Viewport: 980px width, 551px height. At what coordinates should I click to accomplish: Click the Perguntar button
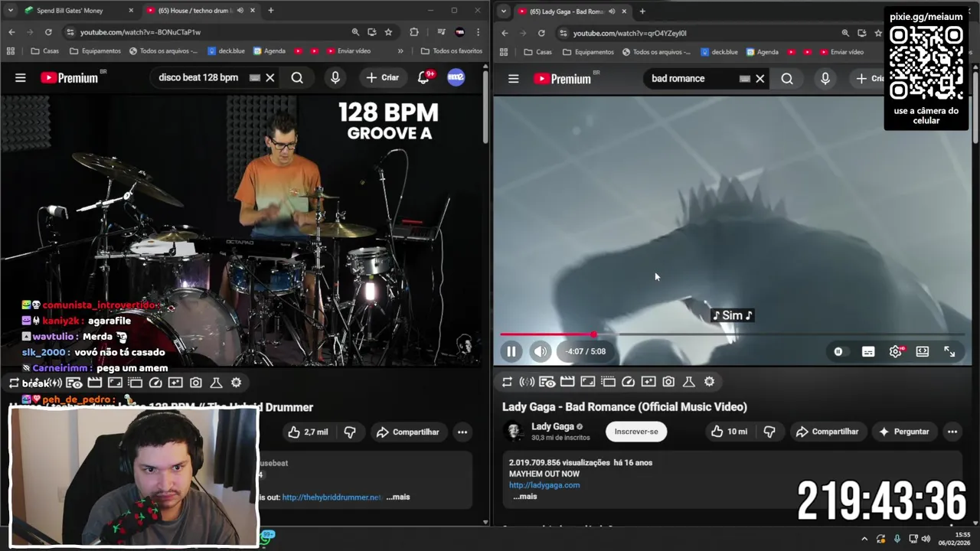pyautogui.click(x=903, y=432)
